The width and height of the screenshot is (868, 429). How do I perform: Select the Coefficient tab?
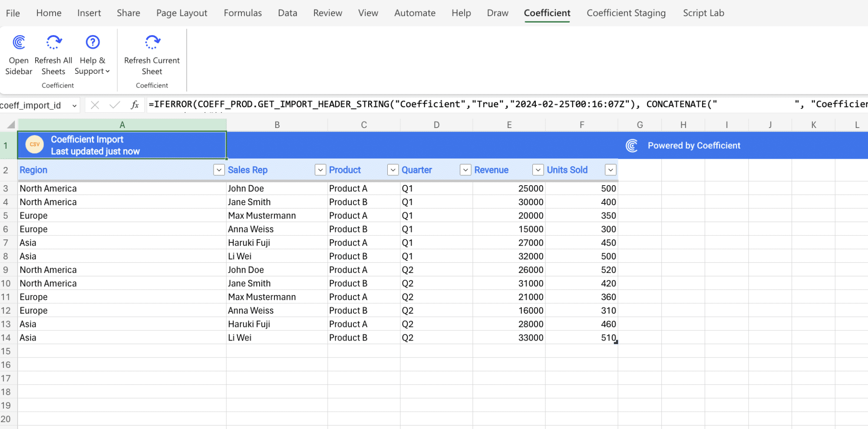click(x=547, y=13)
